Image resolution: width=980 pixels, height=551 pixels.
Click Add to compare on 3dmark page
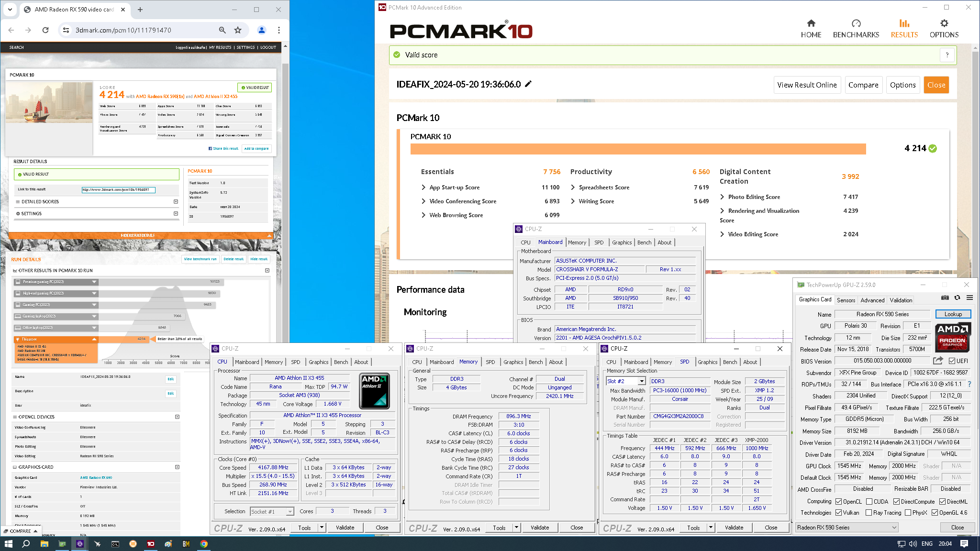coord(256,149)
